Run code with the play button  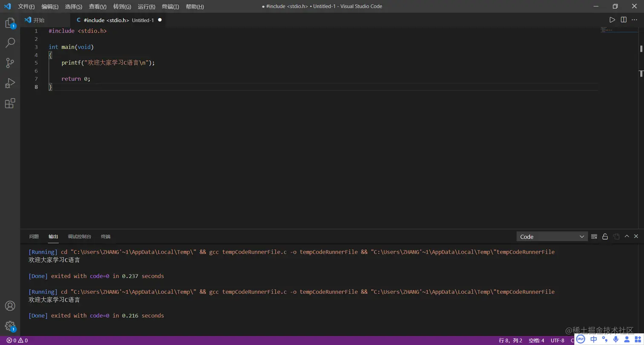(612, 20)
